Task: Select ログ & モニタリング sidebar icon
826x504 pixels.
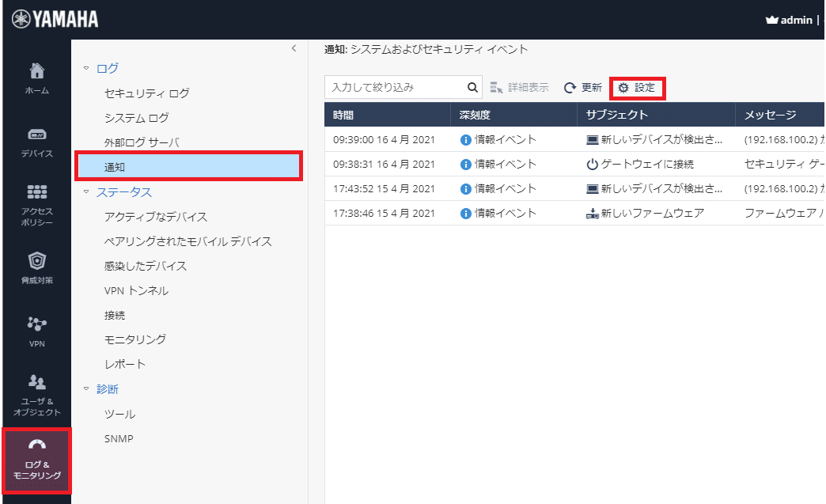Action: (36, 459)
